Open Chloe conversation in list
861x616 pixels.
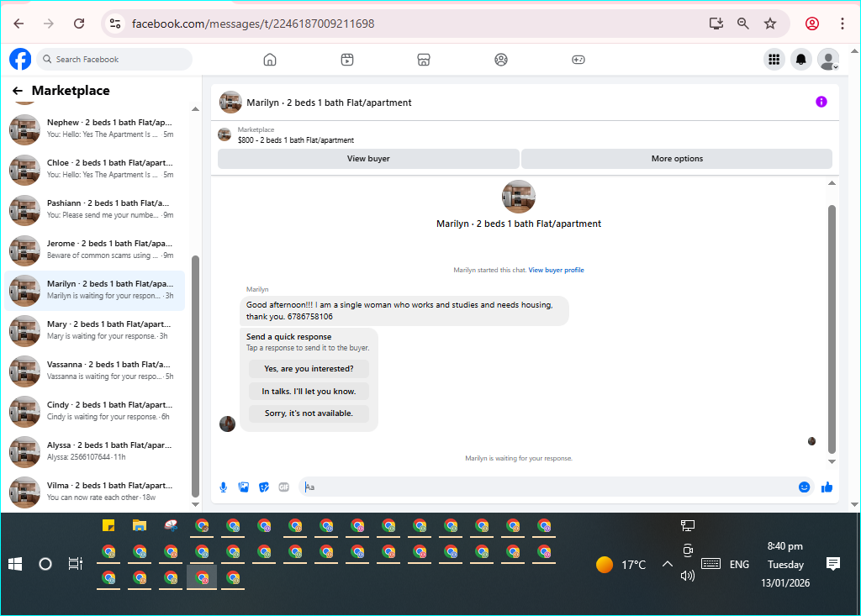click(94, 169)
